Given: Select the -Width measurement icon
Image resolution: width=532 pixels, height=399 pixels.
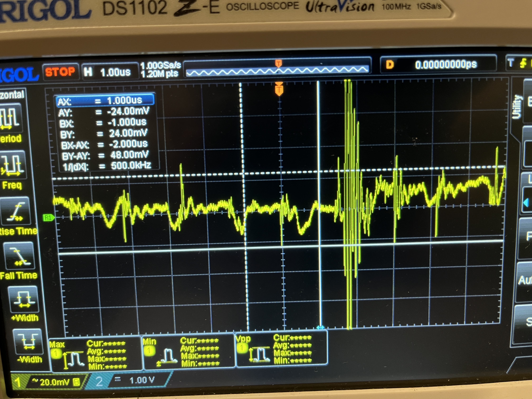Looking at the screenshot, I should coord(28,341).
